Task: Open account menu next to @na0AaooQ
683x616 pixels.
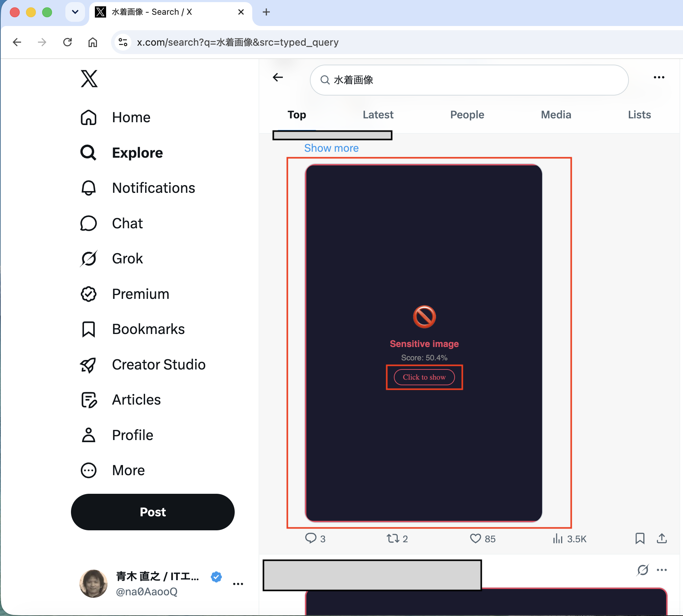Action: click(x=238, y=584)
